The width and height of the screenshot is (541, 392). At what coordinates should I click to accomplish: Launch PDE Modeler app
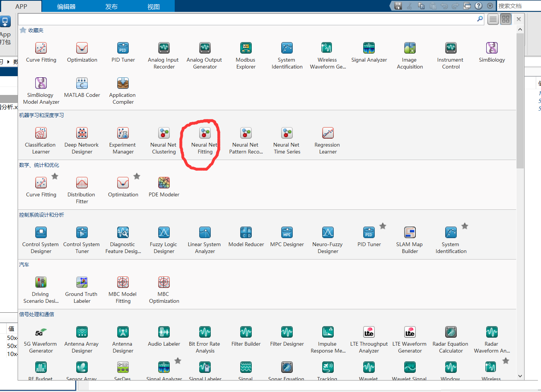click(x=164, y=187)
